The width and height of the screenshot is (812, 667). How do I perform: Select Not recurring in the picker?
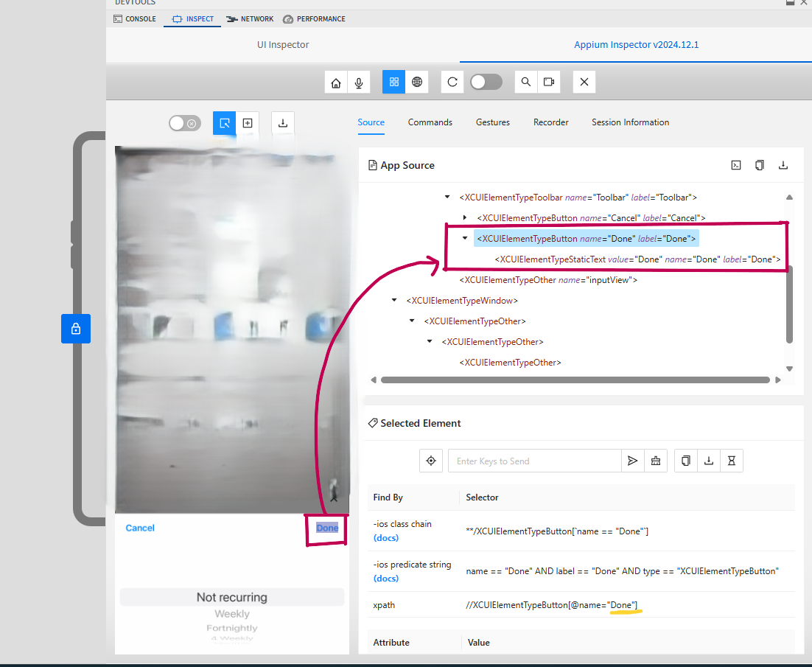pos(231,597)
